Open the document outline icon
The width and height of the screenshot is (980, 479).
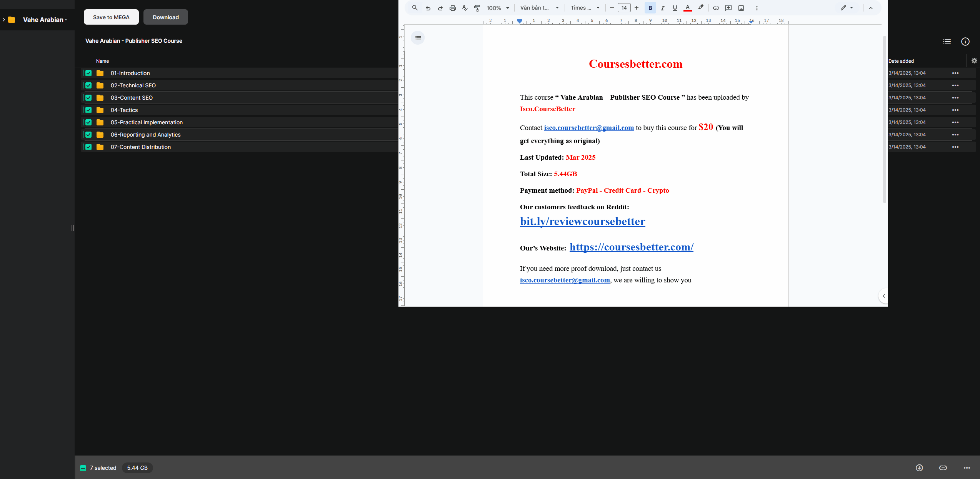(418, 38)
